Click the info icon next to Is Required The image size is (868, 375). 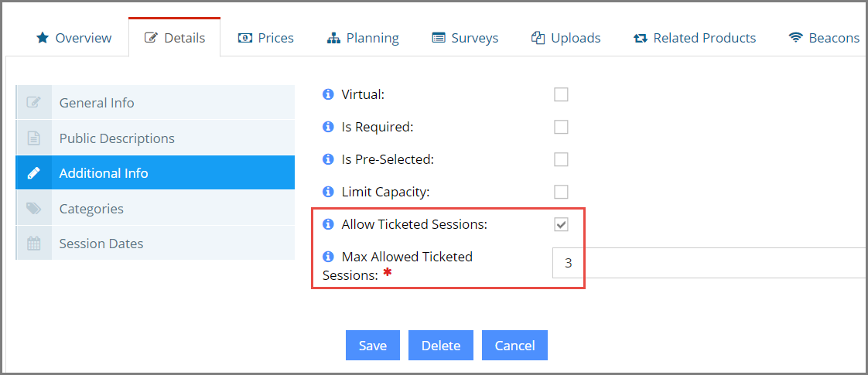(x=328, y=128)
